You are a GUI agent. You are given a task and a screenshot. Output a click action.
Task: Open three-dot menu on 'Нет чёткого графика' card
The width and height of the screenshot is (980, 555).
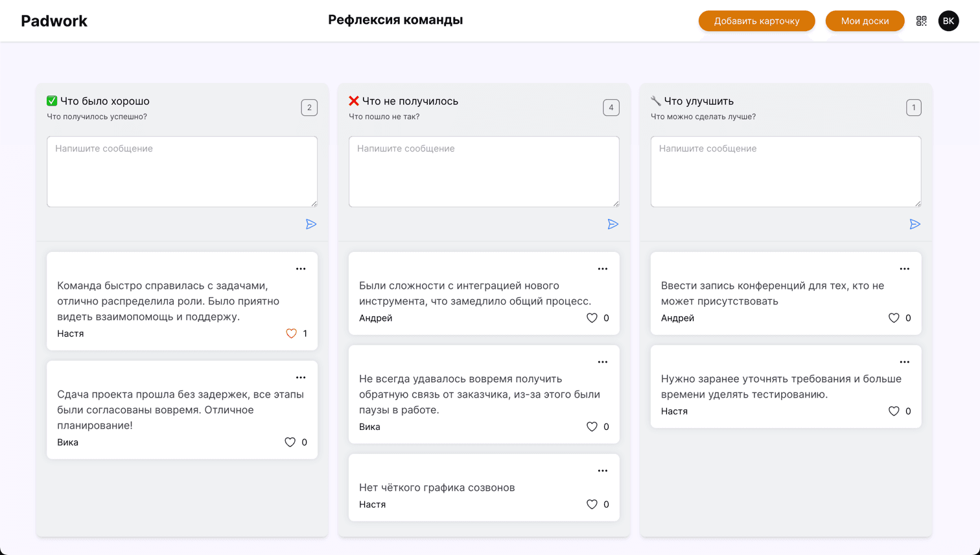[x=603, y=471]
